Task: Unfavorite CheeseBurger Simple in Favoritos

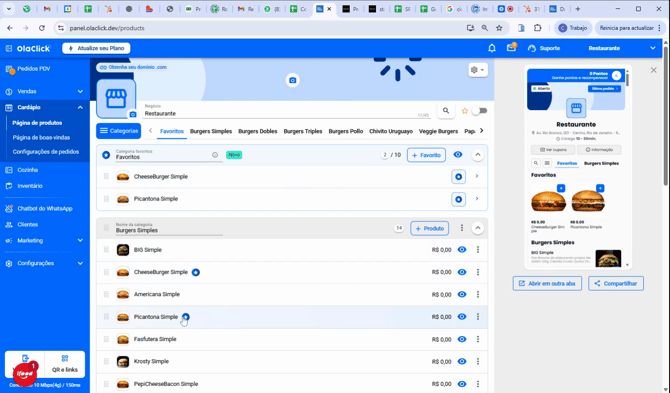Action: click(x=458, y=176)
